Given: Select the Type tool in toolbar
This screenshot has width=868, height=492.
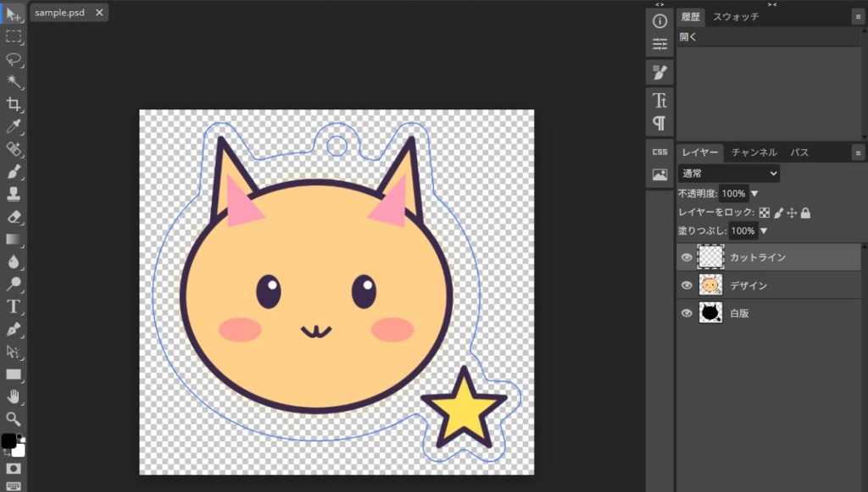Looking at the screenshot, I should 14,307.
